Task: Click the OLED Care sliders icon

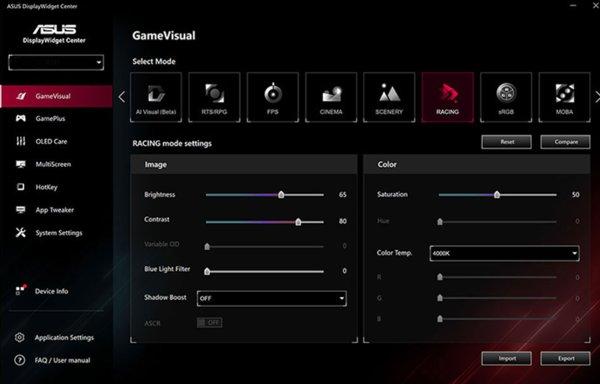Action: (x=21, y=142)
